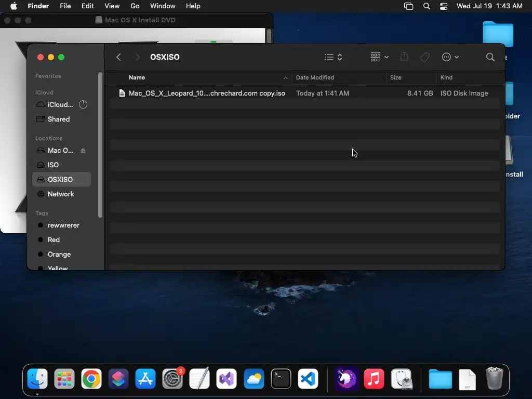Go back in the Finder window
Screen dimensions: 532x399
(118, 57)
